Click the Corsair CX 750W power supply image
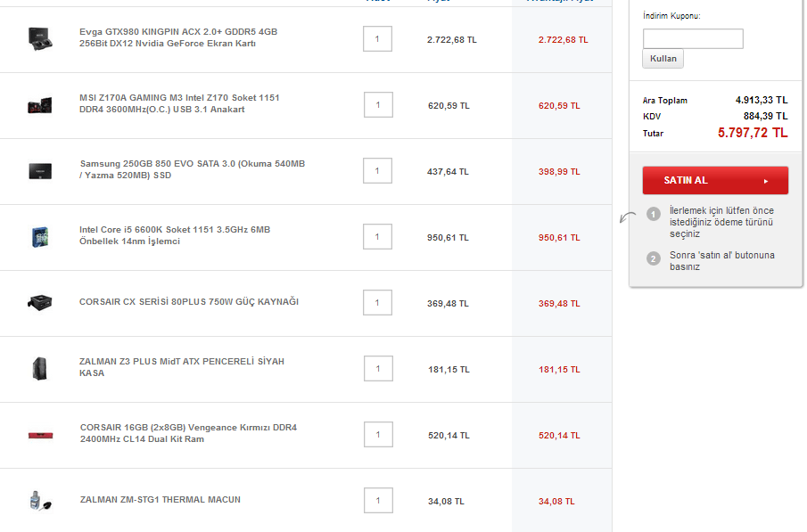The height and width of the screenshot is (532, 807). pyautogui.click(x=40, y=302)
